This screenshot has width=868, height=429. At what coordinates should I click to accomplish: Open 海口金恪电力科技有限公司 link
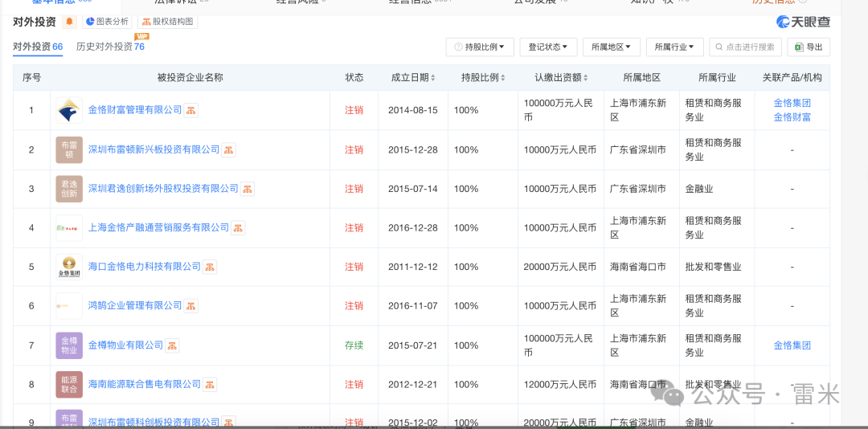145,267
